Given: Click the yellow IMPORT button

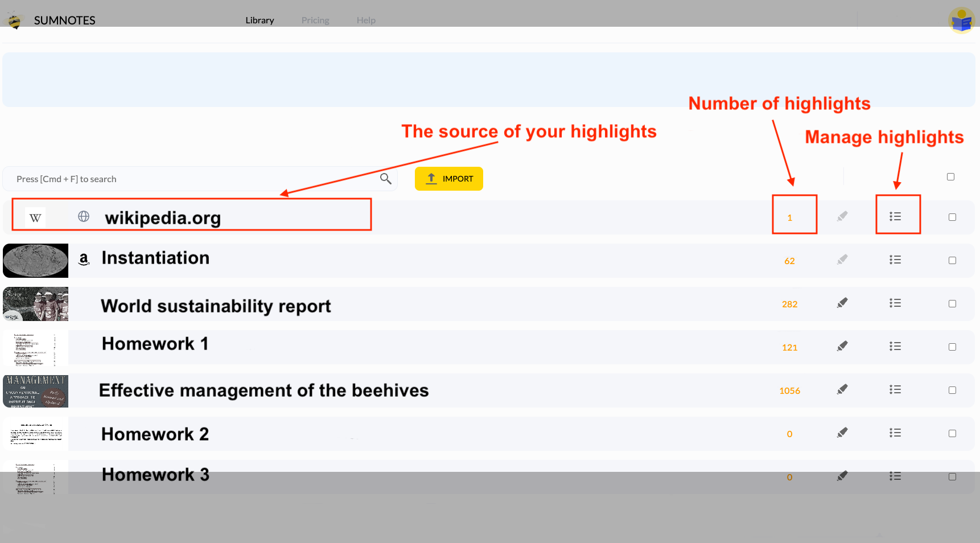Looking at the screenshot, I should pyautogui.click(x=449, y=179).
